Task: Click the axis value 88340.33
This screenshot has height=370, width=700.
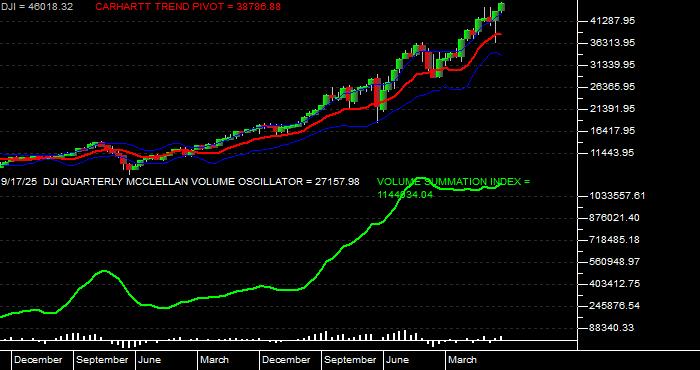Action: (611, 328)
